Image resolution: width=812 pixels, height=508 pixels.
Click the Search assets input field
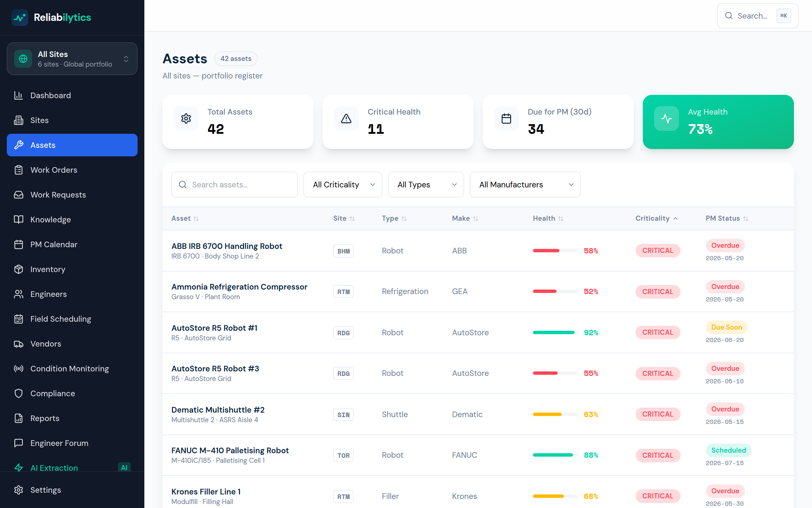pos(234,185)
